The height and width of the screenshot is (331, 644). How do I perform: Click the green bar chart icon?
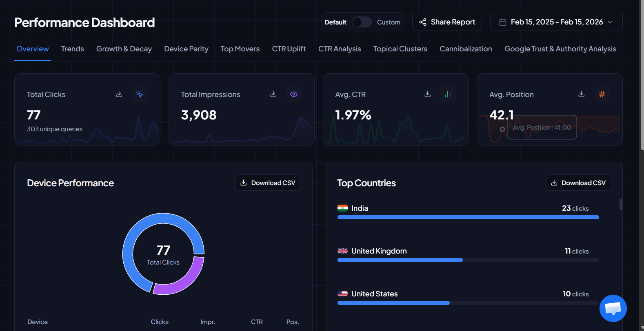(x=448, y=94)
